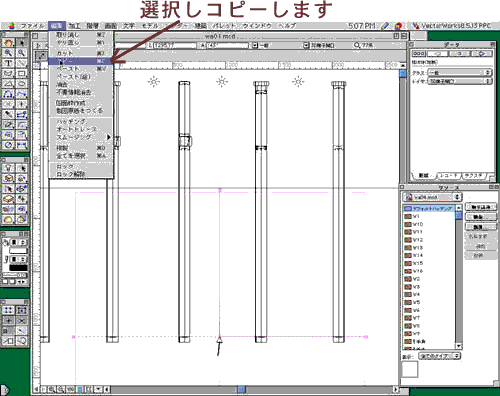
Task: Click the 100 zoom button at window bottom
Action: click(x=70, y=389)
